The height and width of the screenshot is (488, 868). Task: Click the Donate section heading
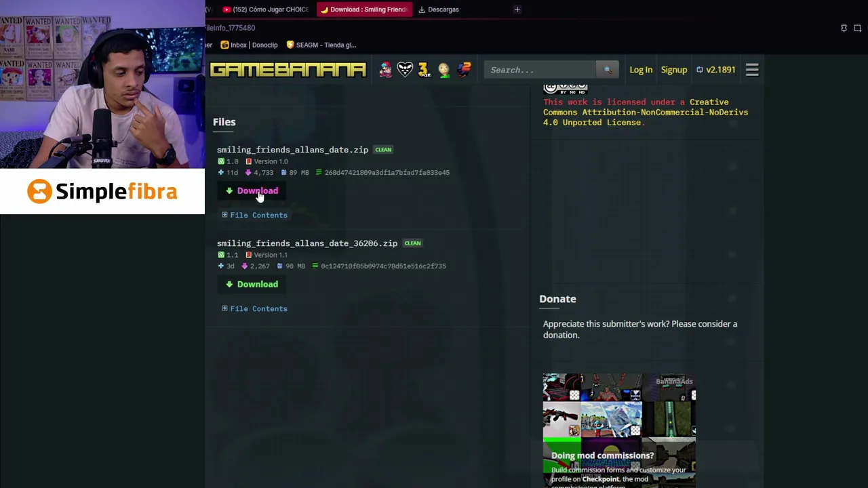pyautogui.click(x=557, y=299)
